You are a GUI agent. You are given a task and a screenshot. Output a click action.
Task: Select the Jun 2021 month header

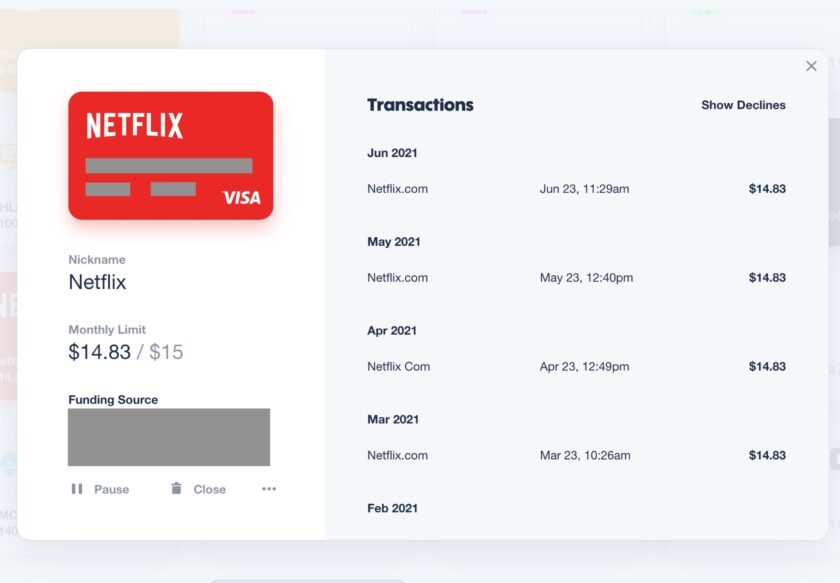click(392, 153)
